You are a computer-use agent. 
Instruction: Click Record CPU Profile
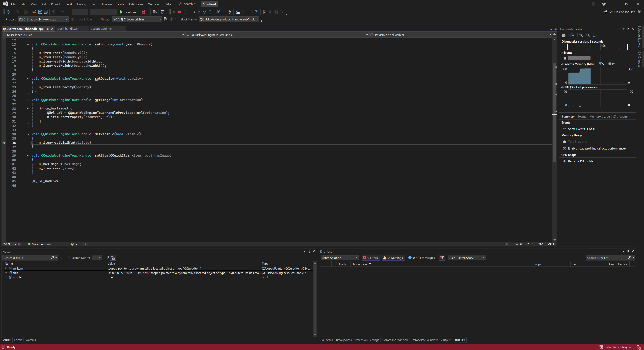point(580,161)
